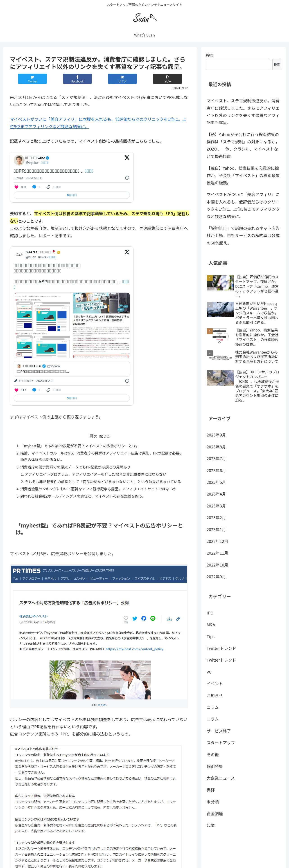The image size is (289, 868).
Task: Open the 資金調達 category
Action: pos(214,813)
